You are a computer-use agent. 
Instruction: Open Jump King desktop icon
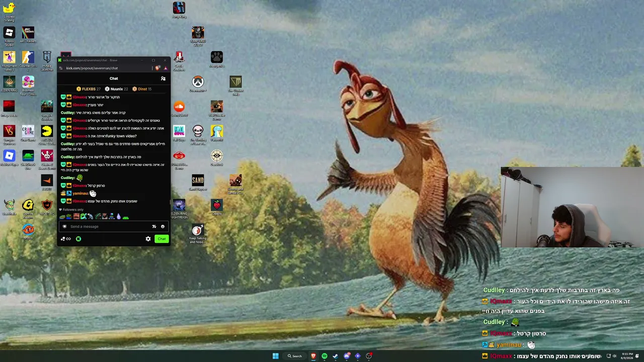pyautogui.click(x=179, y=10)
